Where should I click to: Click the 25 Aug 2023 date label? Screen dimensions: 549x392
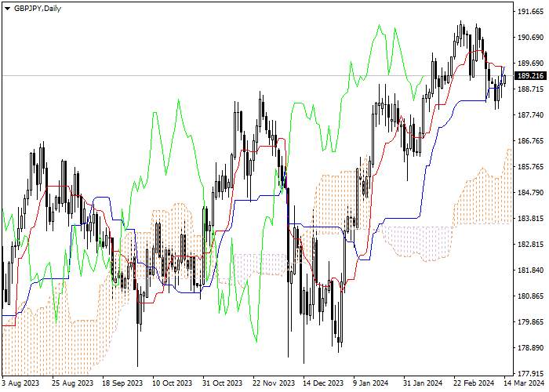pyautogui.click(x=72, y=383)
